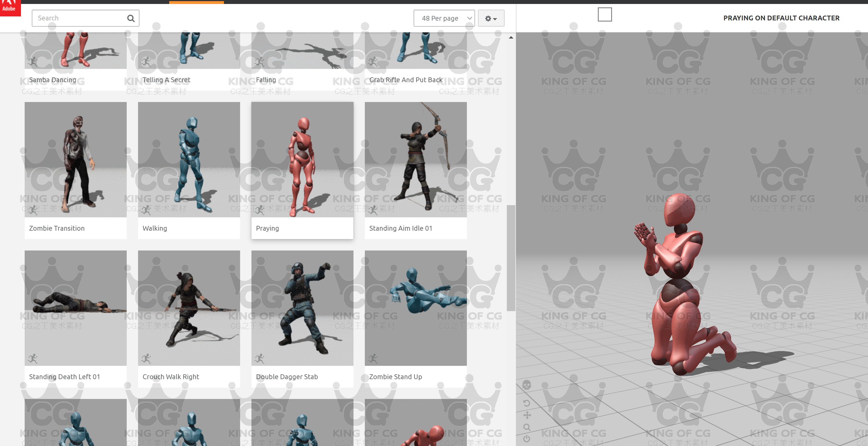Screen dimensions: 868x446
Task: Click the running-man icon on Falling card
Action: (259, 62)
